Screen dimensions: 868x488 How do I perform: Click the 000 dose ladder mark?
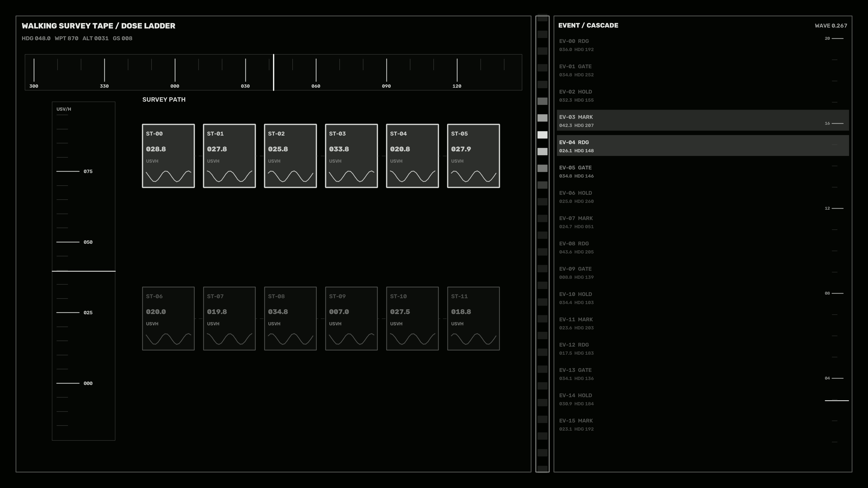[74, 383]
